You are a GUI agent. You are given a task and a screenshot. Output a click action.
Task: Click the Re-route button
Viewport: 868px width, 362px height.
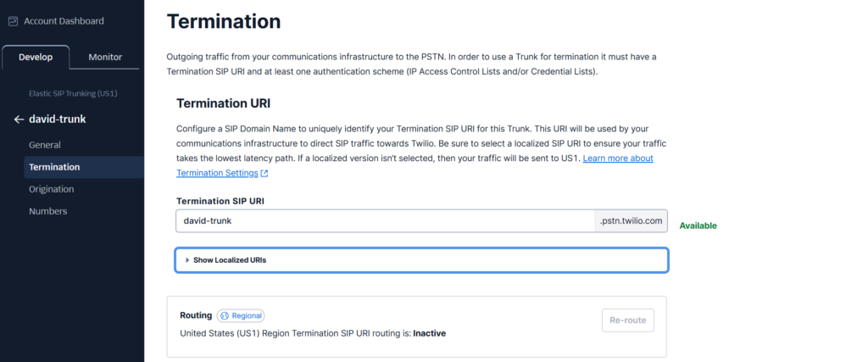[628, 320]
